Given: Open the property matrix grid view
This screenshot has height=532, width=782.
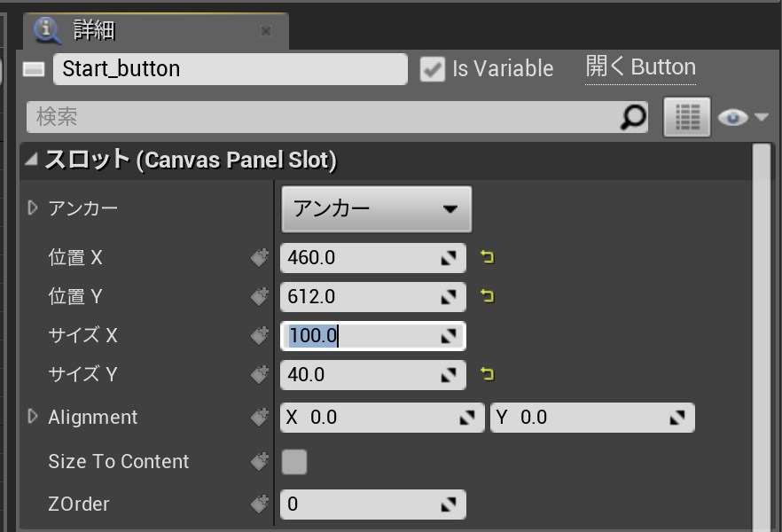Looking at the screenshot, I should click(687, 117).
